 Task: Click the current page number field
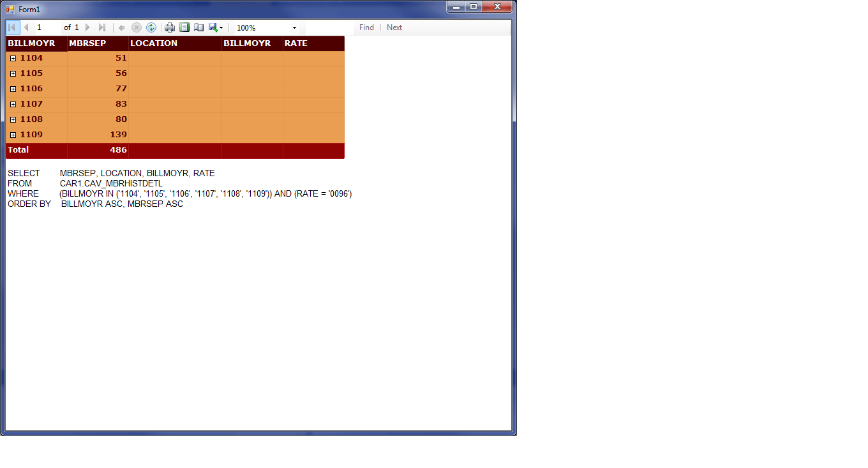point(48,27)
